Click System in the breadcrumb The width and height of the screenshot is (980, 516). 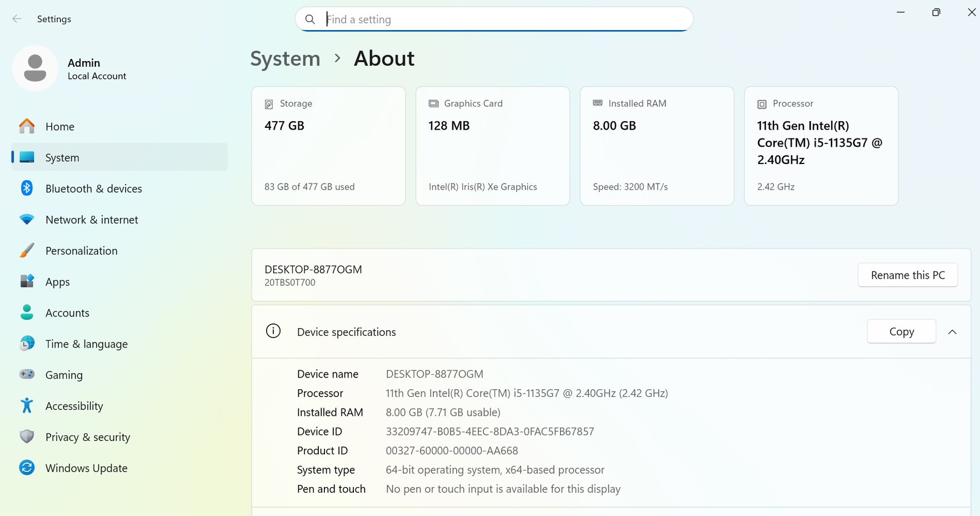pyautogui.click(x=285, y=58)
